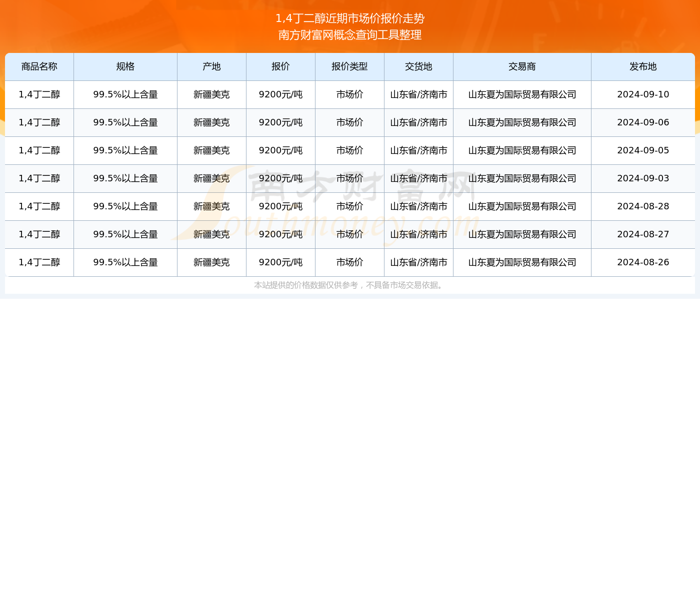
Task: Select the date 2024-09-10
Action: tap(643, 94)
